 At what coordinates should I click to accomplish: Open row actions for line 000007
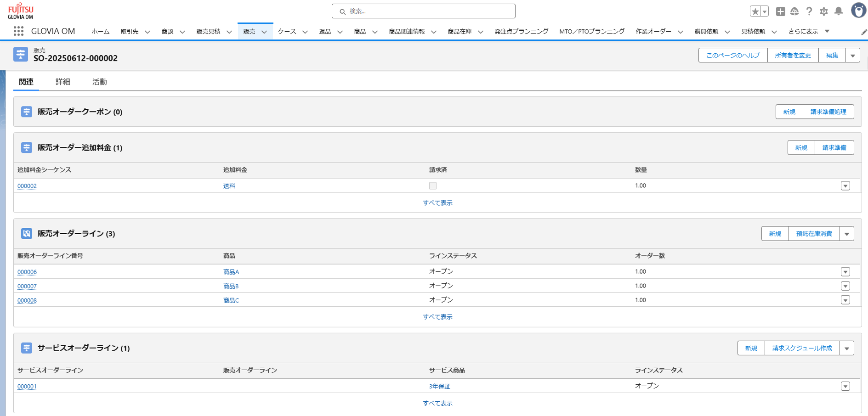(845, 286)
